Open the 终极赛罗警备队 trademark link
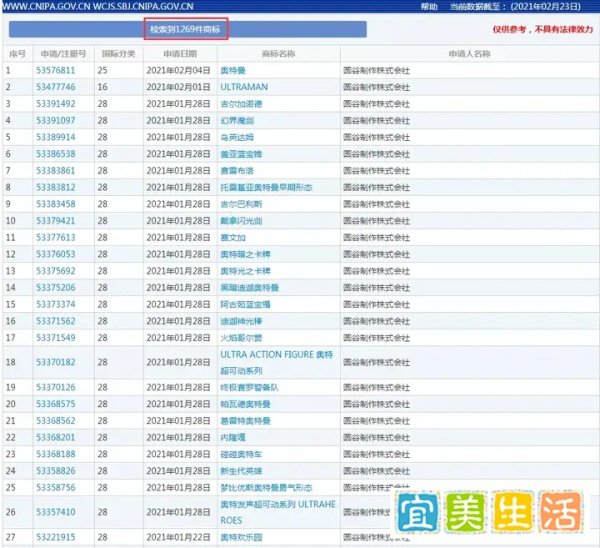600x548 pixels. 249,387
